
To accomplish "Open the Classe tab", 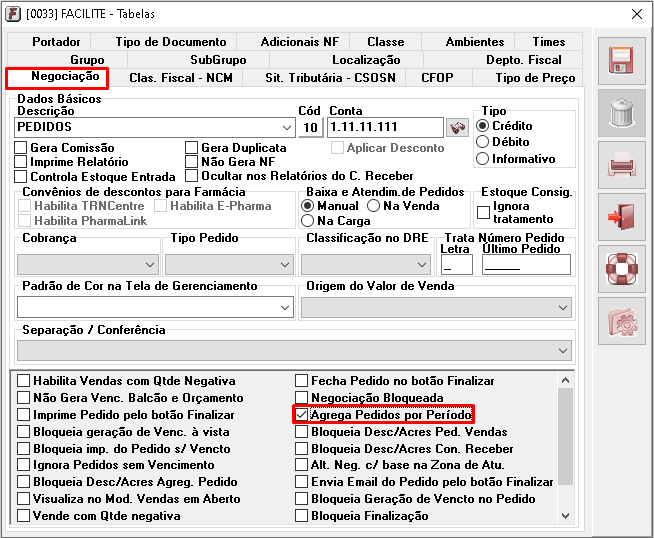I will [x=385, y=42].
